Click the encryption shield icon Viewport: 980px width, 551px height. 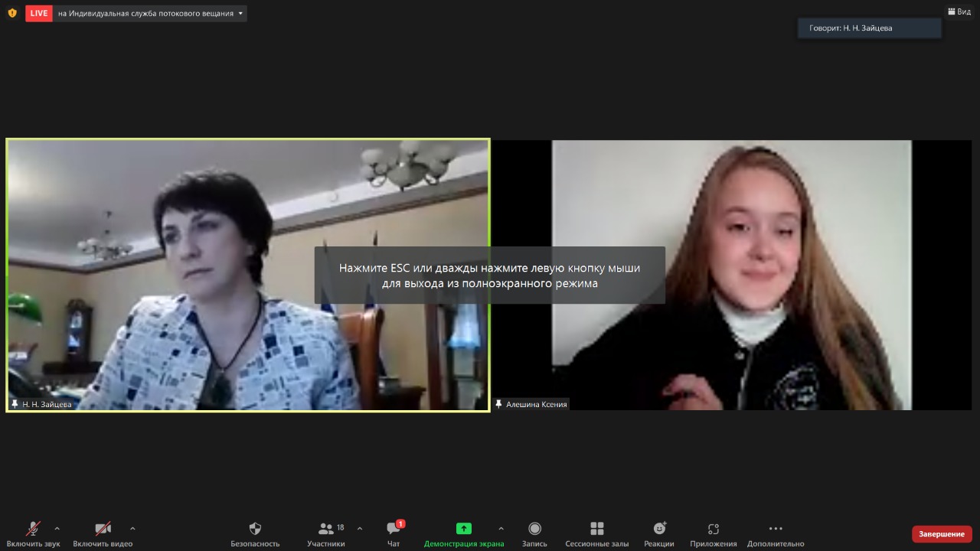pyautogui.click(x=11, y=13)
